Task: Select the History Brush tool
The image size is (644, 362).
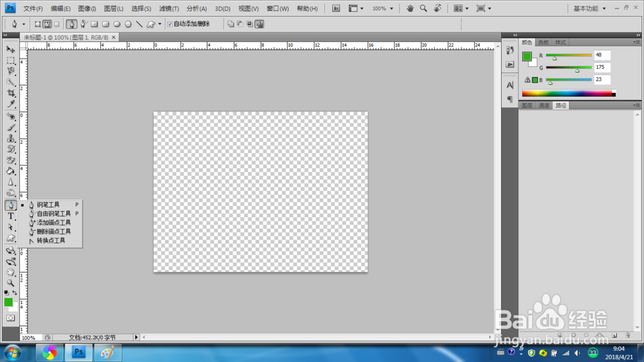Action: (11, 149)
